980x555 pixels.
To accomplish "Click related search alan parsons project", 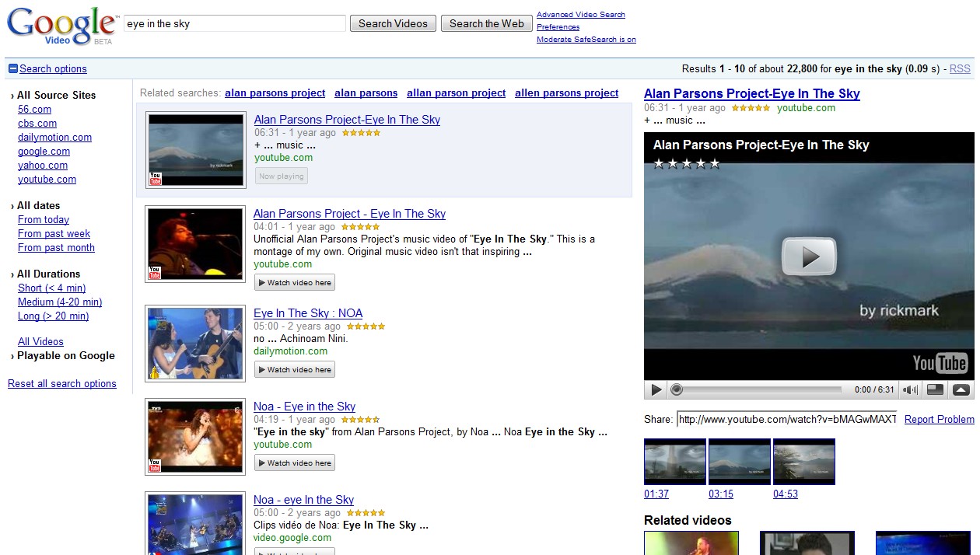I will click(x=275, y=93).
